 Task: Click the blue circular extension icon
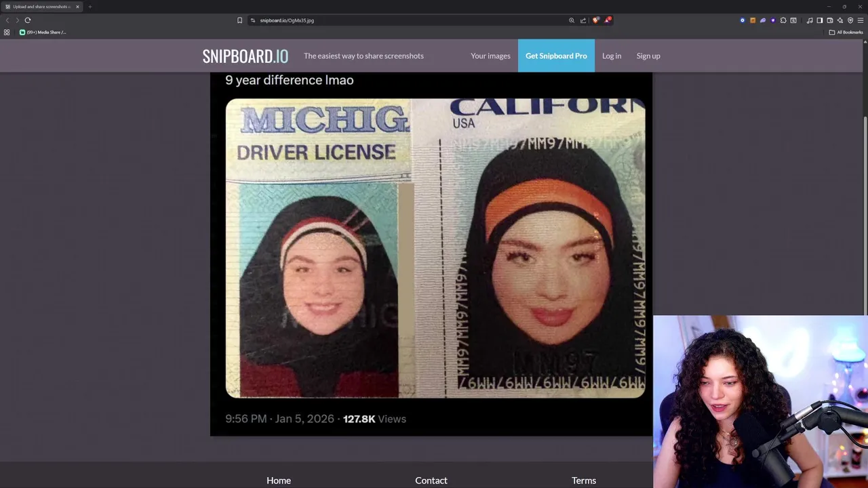743,20
